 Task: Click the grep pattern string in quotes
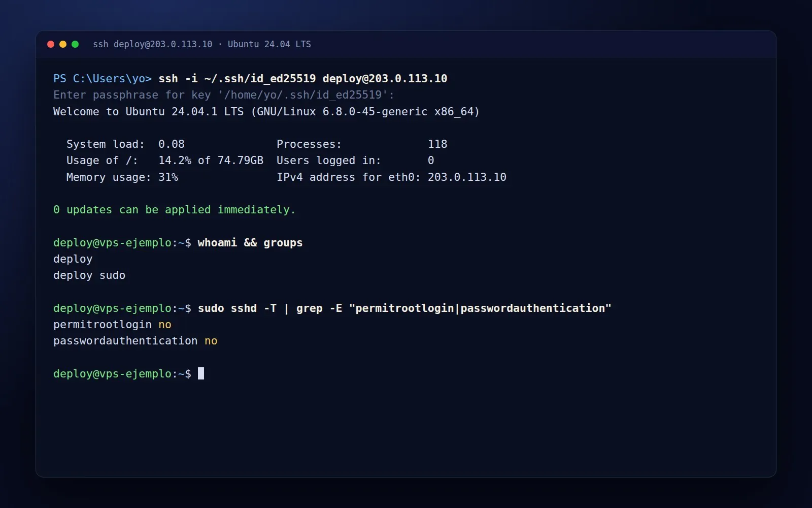coord(480,308)
